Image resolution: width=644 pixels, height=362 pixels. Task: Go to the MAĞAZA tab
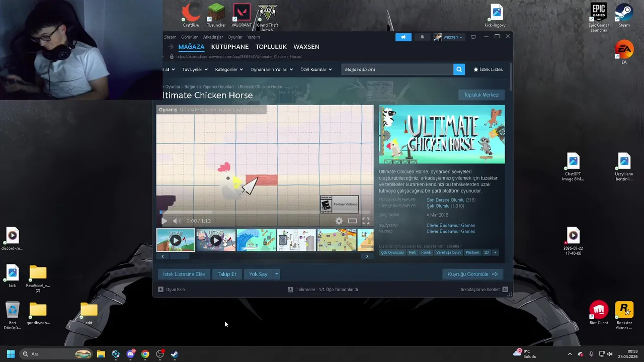pyautogui.click(x=191, y=47)
